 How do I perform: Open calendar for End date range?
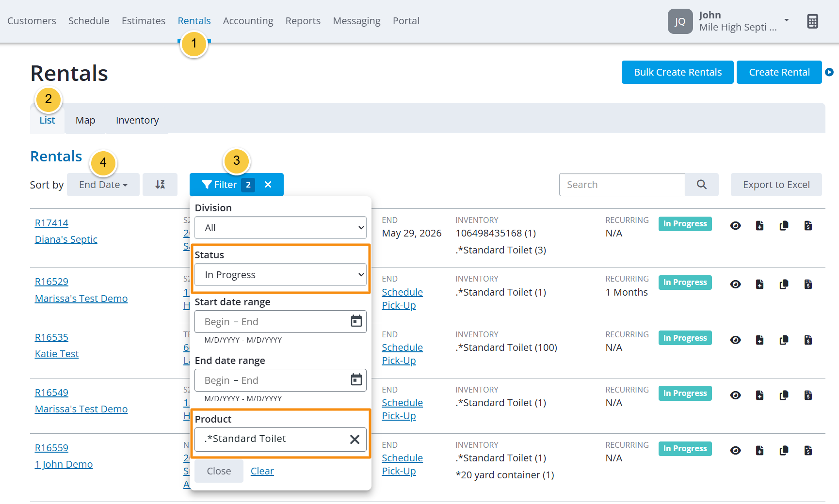[356, 380]
